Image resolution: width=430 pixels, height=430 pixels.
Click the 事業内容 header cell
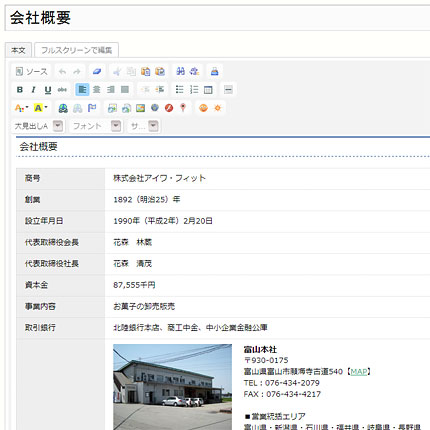pyautogui.click(x=61, y=307)
